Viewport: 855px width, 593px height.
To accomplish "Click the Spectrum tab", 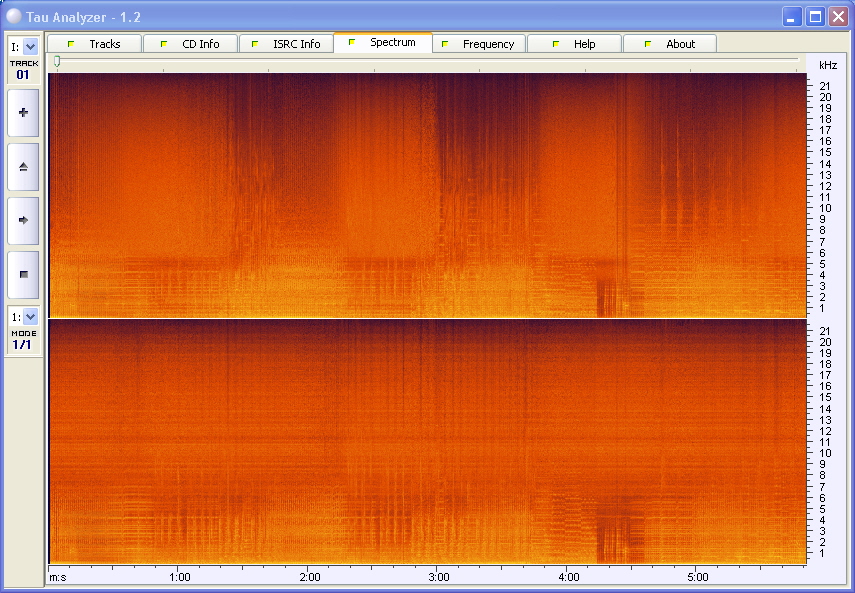I will point(383,42).
